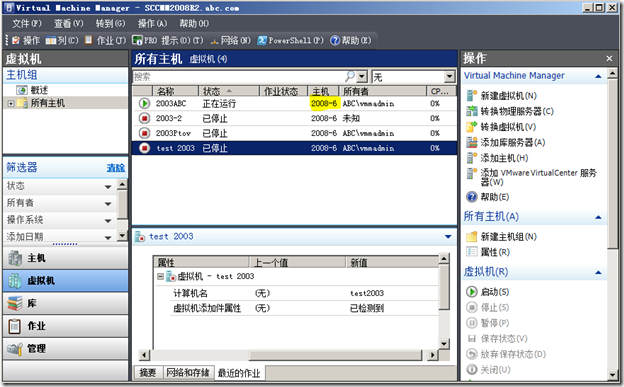This screenshot has height=387, width=624.
Task: Click the 停止 action
Action: click(488, 307)
